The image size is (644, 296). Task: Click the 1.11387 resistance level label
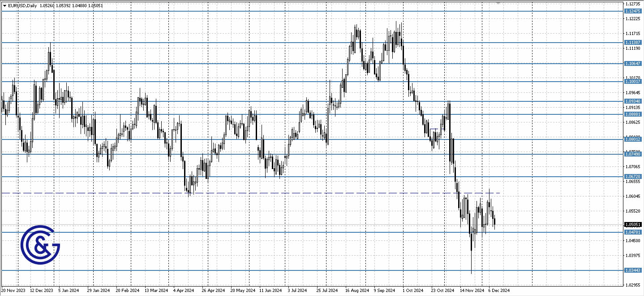632,43
